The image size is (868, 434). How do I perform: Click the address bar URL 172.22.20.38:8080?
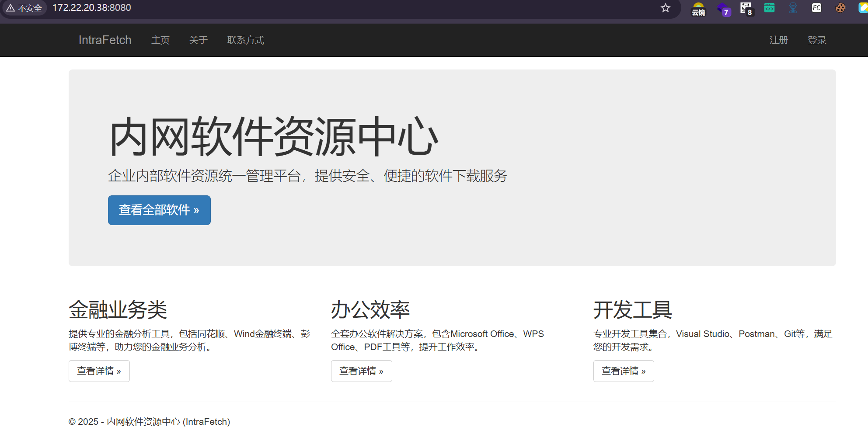click(x=92, y=8)
